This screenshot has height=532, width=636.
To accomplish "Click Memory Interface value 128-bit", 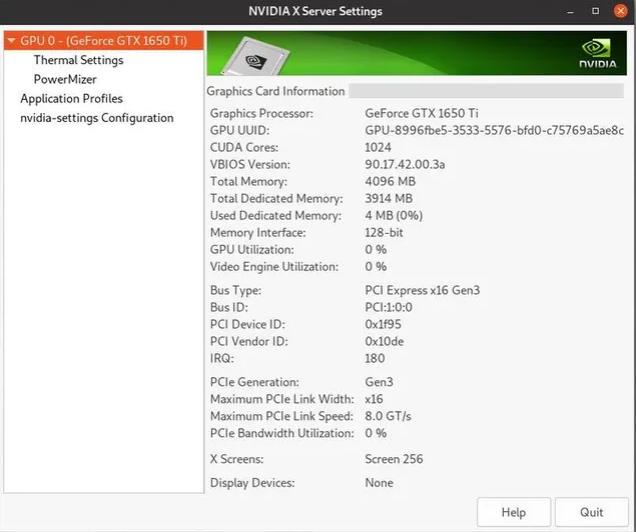I will (x=384, y=232).
